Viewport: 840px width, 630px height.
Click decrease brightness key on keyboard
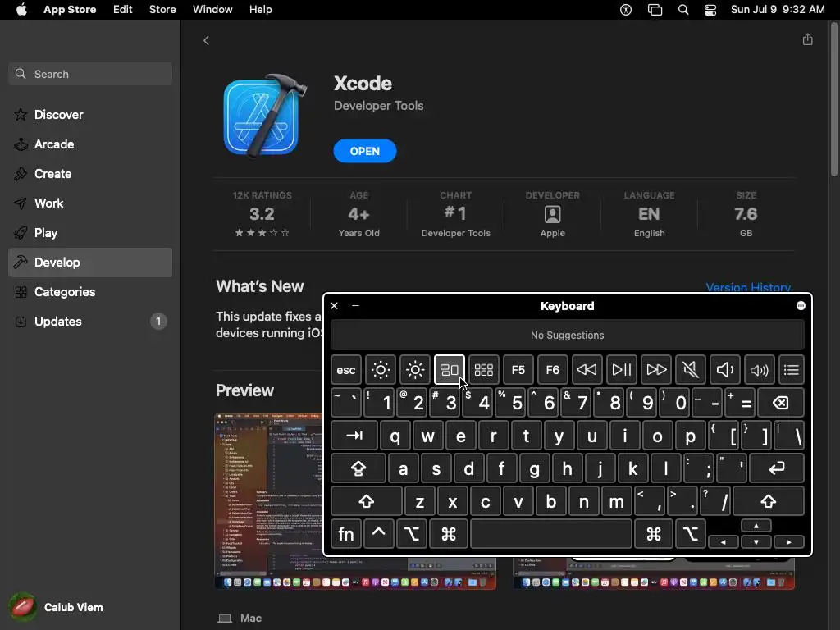point(381,370)
